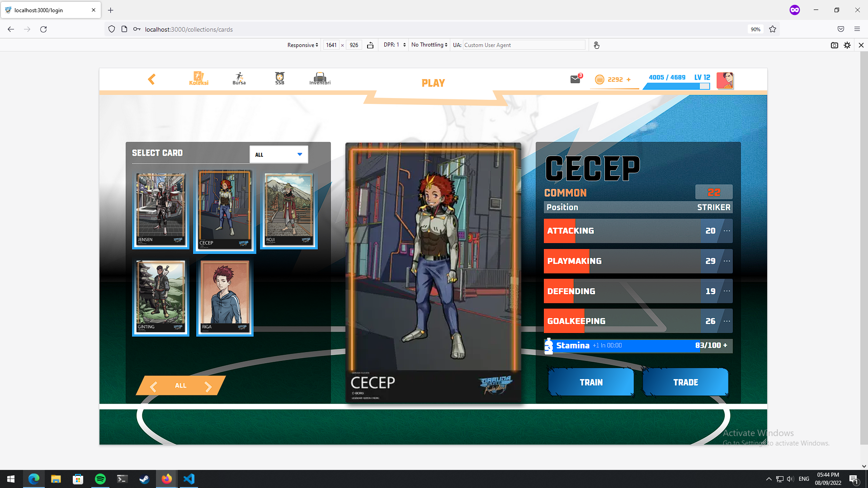Select the JENSEN card thumbnail
The height and width of the screenshot is (488, 868).
point(160,210)
